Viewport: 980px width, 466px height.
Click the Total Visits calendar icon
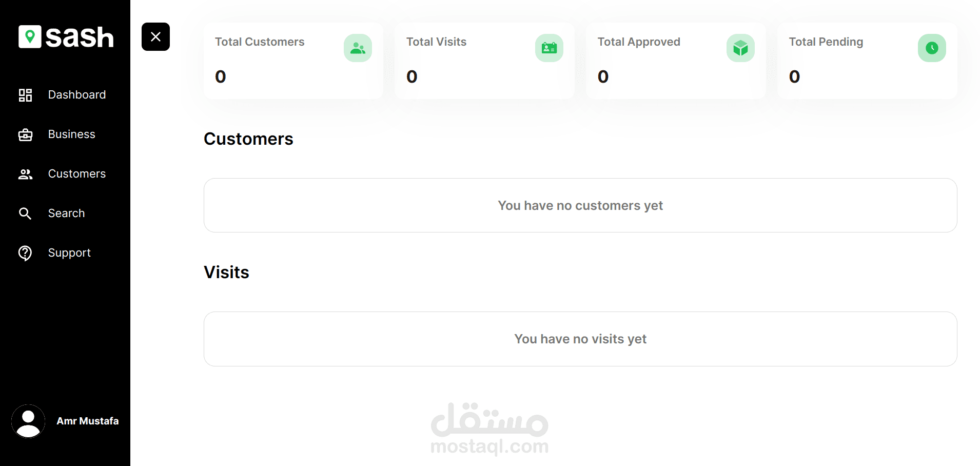pyautogui.click(x=549, y=48)
